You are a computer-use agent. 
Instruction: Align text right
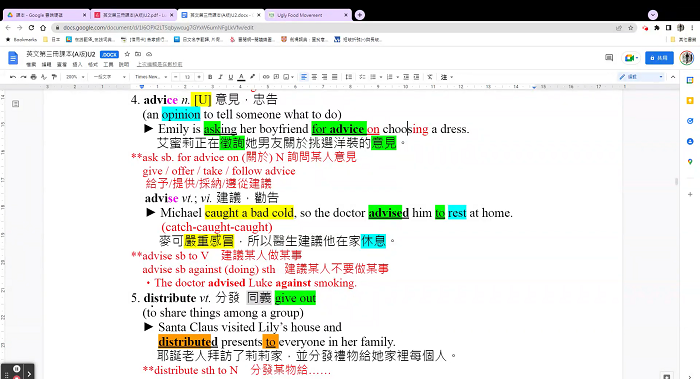325,77
